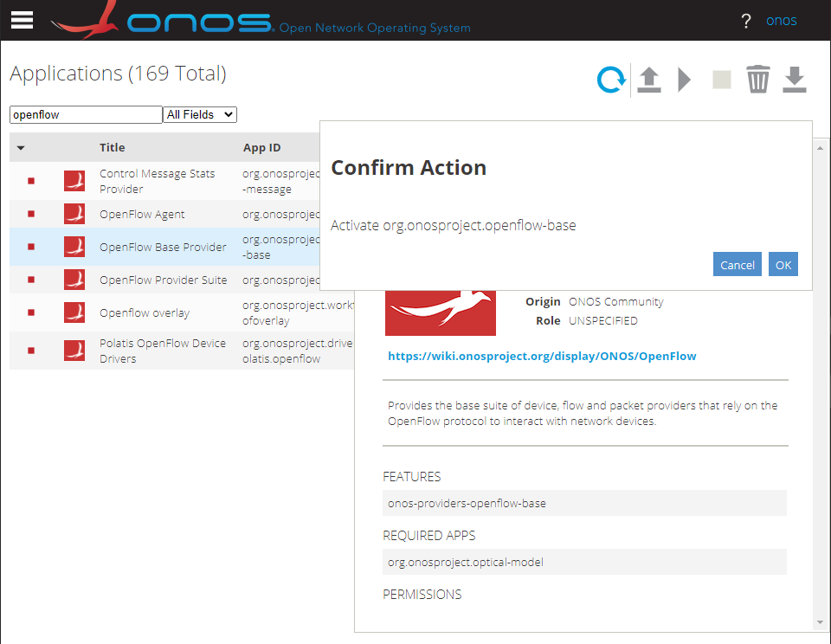Open the onos user menu

[x=781, y=21]
